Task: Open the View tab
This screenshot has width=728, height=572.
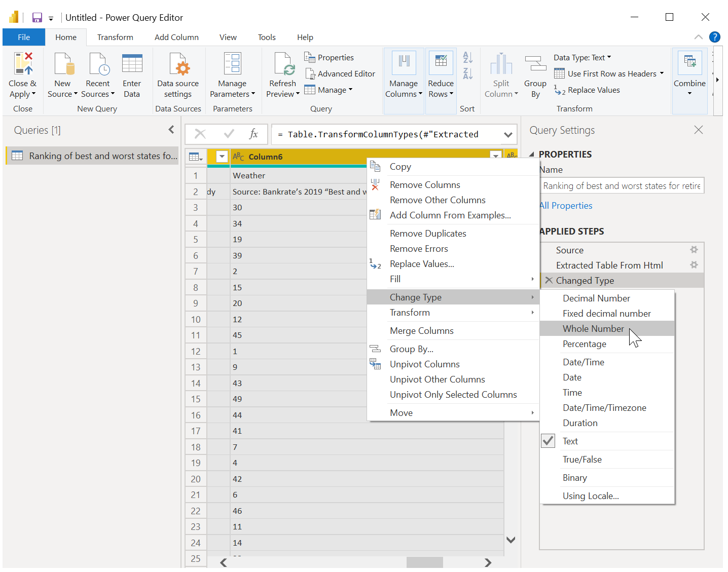Action: [228, 37]
